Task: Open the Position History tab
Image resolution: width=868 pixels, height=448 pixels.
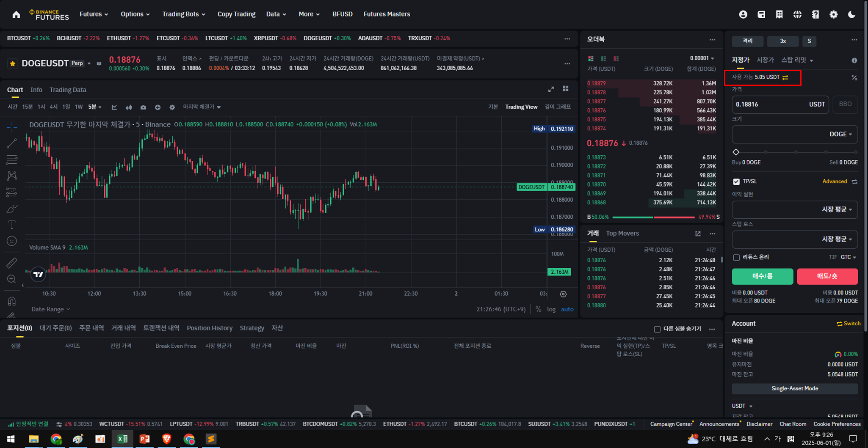Action: (x=210, y=328)
